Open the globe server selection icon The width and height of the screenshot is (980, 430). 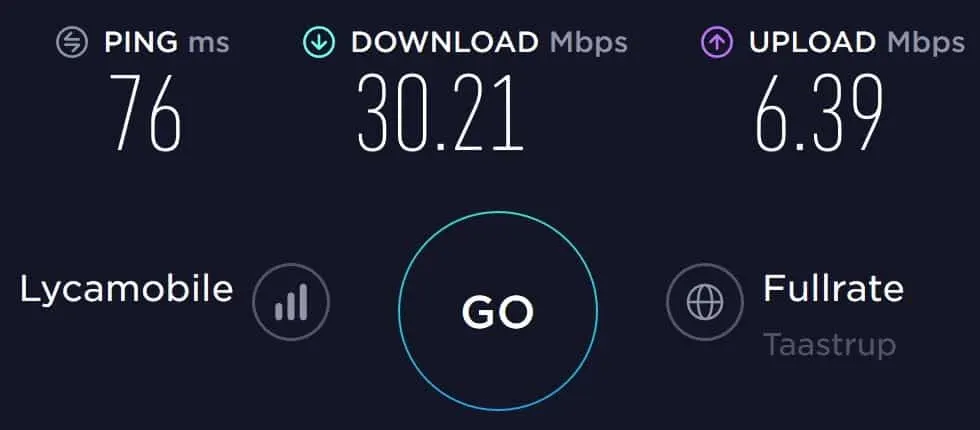(x=705, y=302)
